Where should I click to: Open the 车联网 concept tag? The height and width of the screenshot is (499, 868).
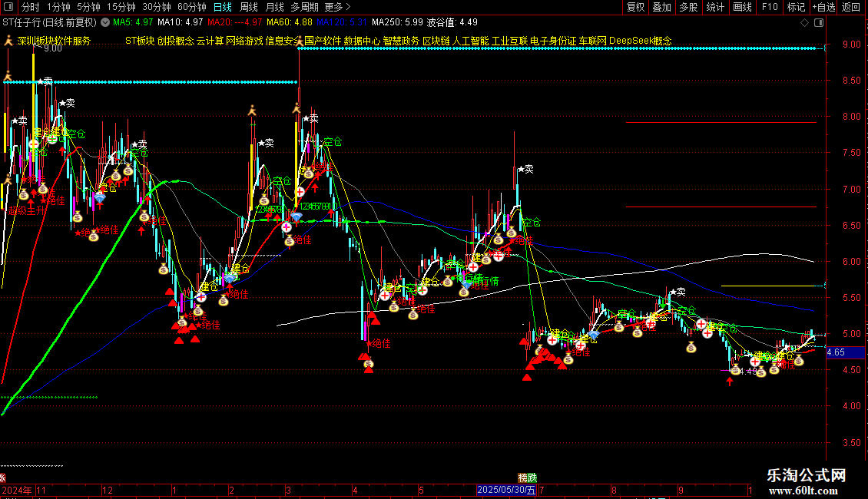[593, 41]
